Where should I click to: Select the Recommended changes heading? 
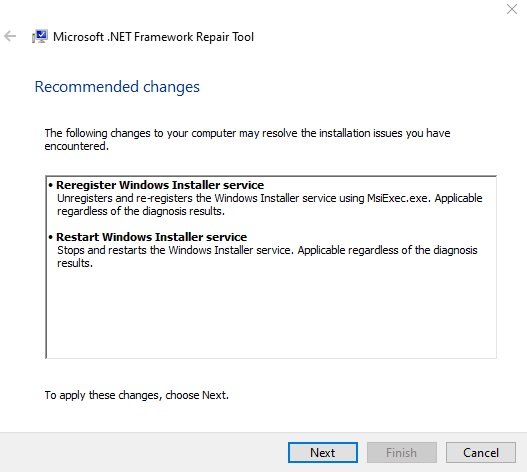pyautogui.click(x=117, y=87)
